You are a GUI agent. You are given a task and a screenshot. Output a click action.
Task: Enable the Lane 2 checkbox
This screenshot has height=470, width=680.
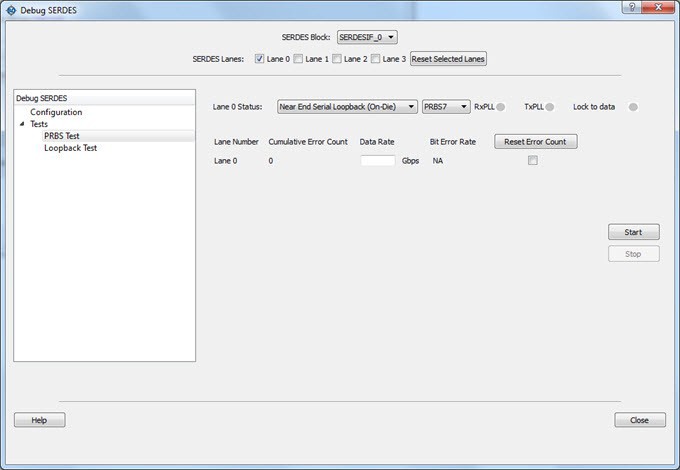tap(337, 59)
